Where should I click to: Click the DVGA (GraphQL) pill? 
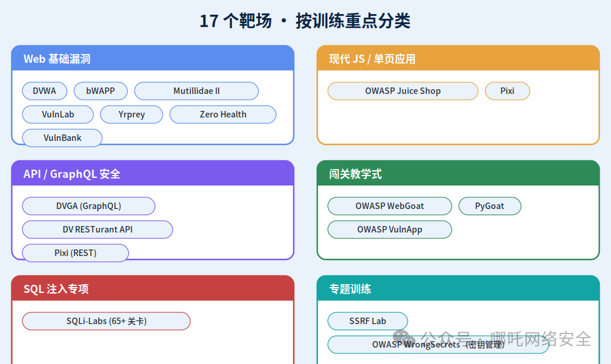[89, 206]
